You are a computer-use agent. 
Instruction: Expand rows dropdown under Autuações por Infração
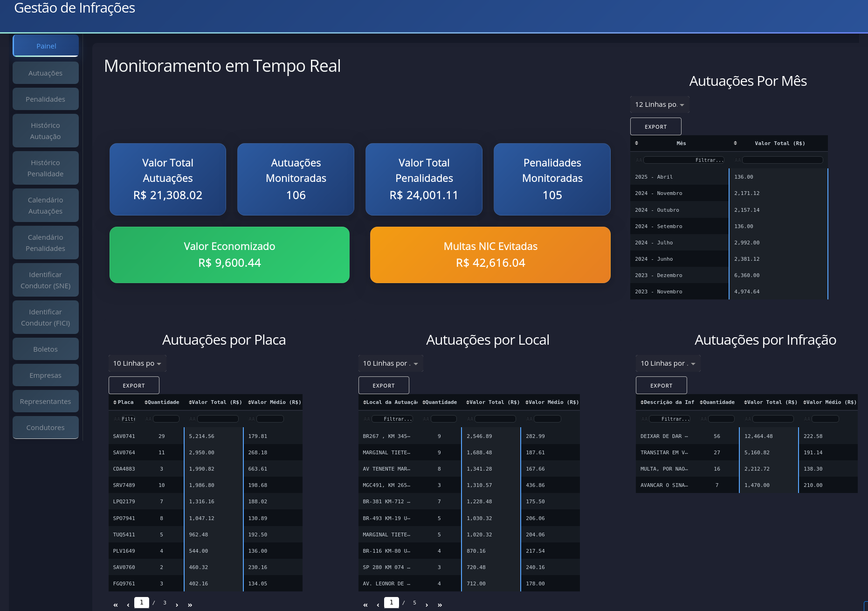point(668,363)
